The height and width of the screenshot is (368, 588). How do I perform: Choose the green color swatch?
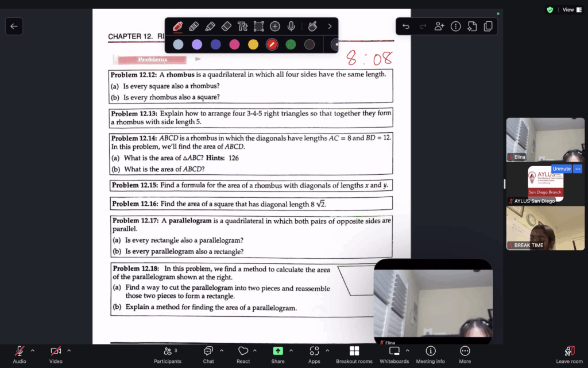(291, 44)
